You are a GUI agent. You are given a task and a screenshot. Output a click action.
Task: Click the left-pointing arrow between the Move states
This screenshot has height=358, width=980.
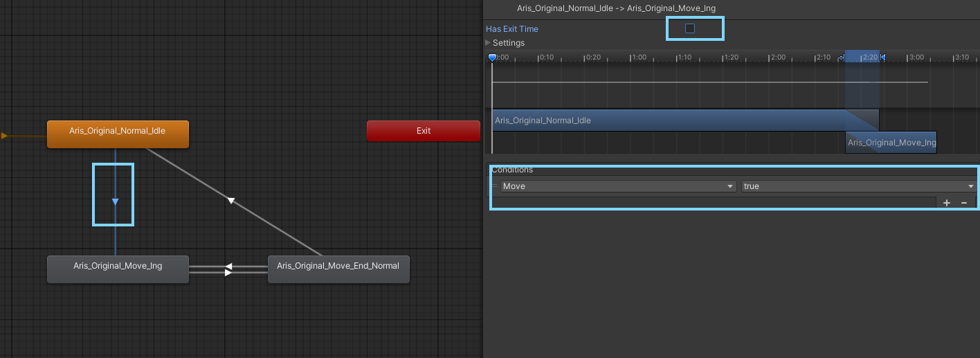(x=228, y=266)
